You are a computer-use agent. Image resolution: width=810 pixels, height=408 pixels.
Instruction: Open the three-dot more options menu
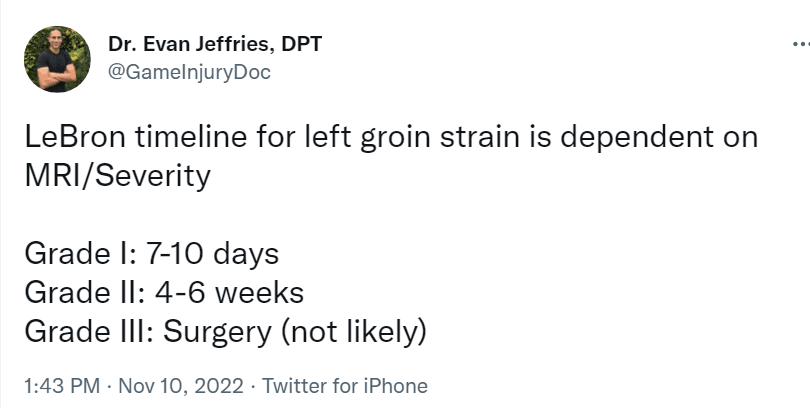pos(802,45)
